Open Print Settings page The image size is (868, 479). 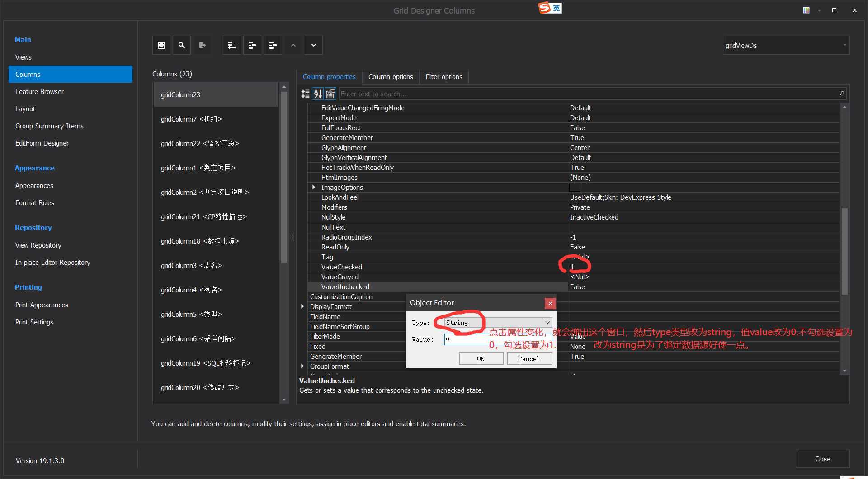(x=71, y=322)
